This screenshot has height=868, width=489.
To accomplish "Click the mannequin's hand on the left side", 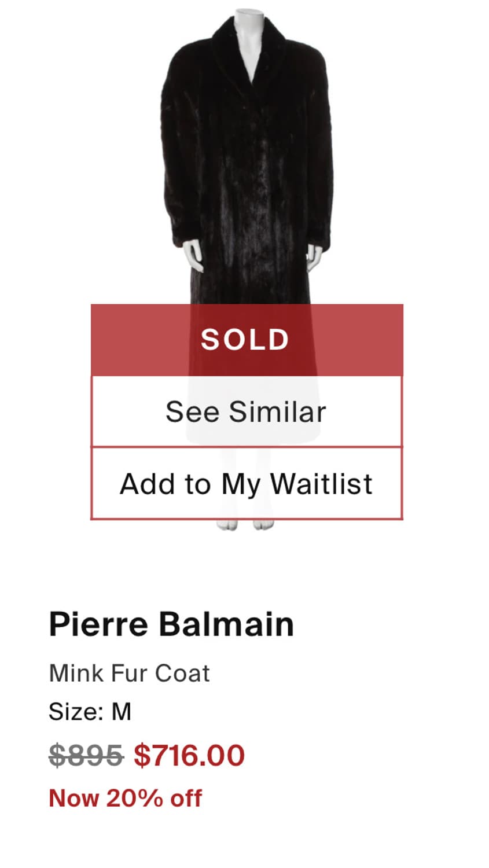I will [x=193, y=255].
